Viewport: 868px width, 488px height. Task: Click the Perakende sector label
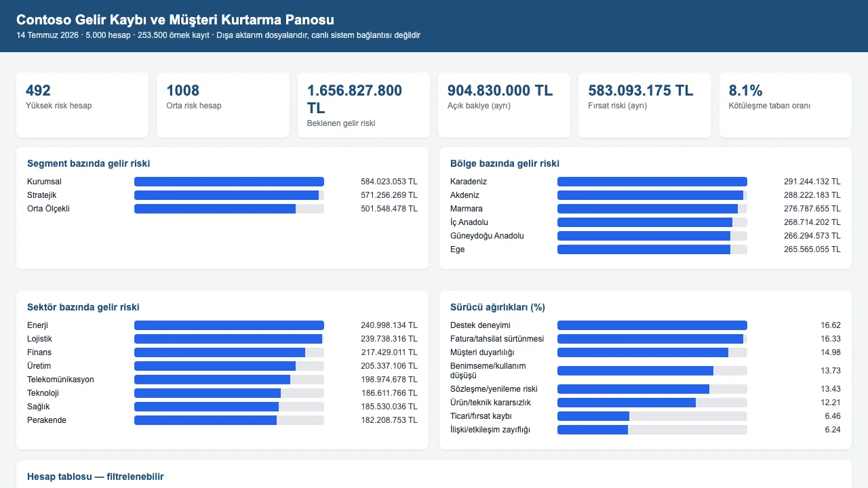(47, 420)
